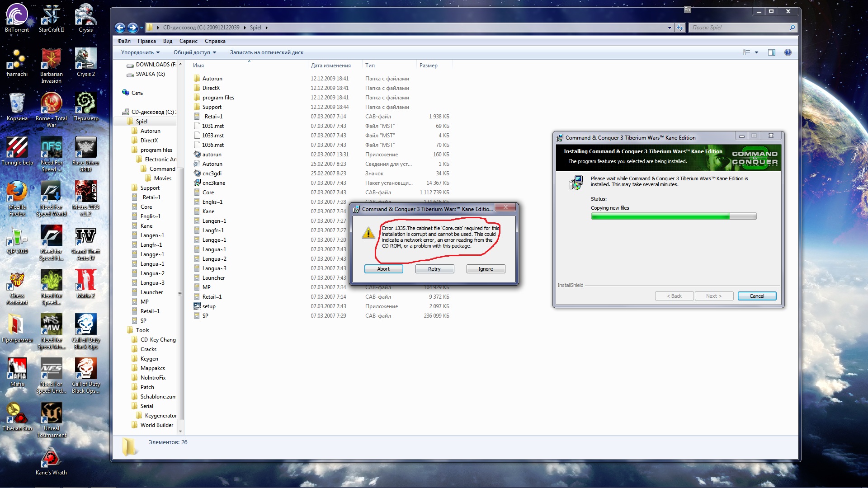Screen dimensions: 868x488
Task: Open the Crysis desktop icon
Action: 85,18
